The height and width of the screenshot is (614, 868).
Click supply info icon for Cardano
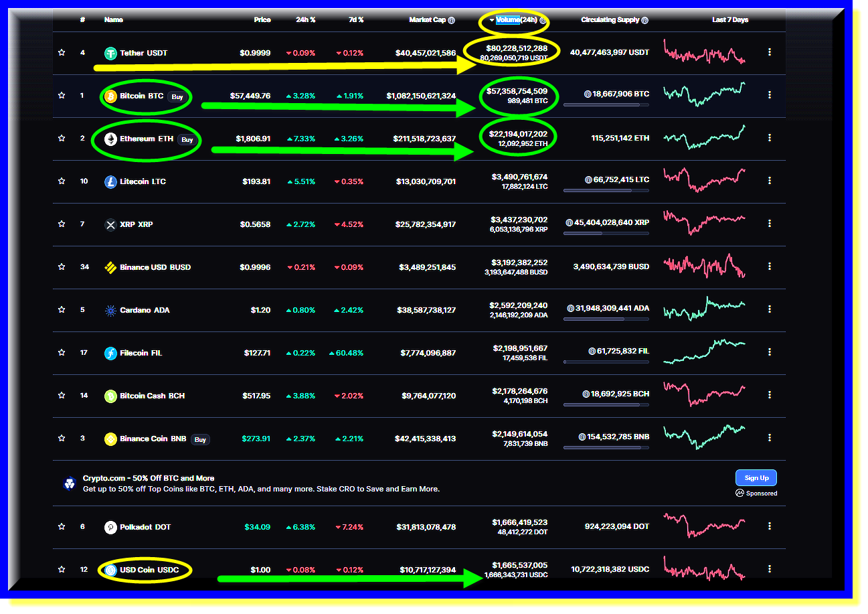tap(571, 309)
